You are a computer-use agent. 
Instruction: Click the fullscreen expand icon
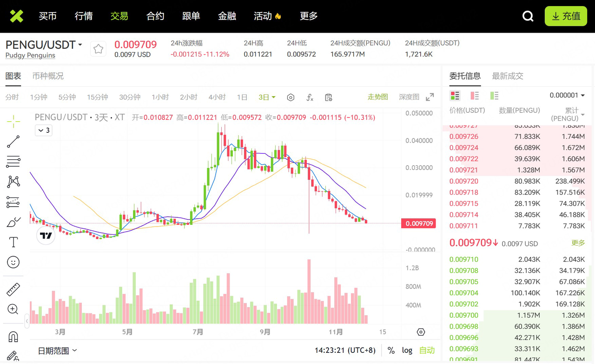pos(429,97)
